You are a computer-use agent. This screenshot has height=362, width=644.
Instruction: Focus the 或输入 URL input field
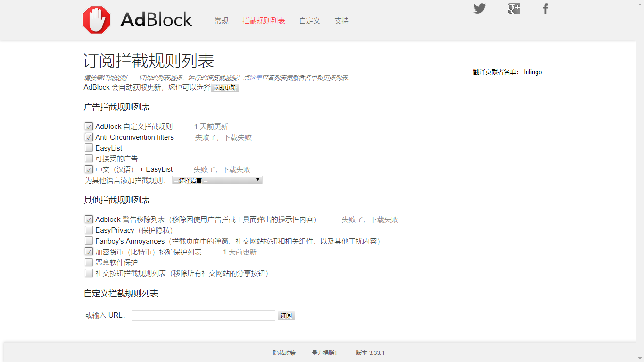click(203, 316)
